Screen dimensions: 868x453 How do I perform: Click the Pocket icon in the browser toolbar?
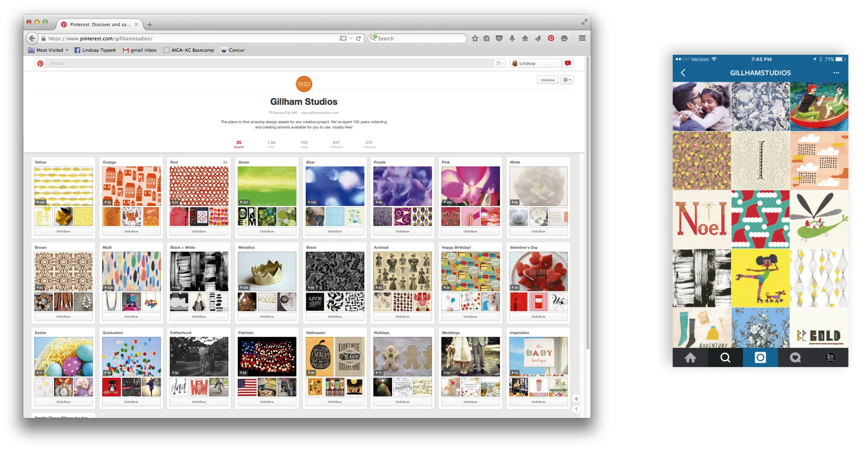click(x=499, y=38)
